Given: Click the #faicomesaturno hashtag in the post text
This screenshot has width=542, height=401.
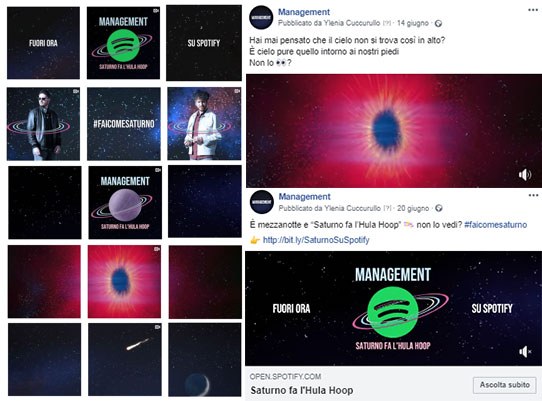Looking at the screenshot, I should coord(495,225).
